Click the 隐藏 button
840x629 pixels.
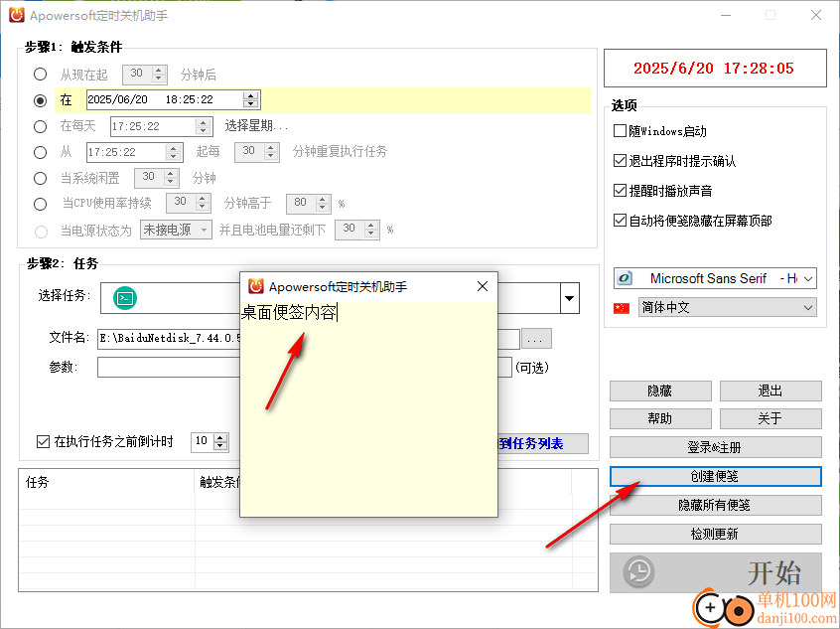tap(660, 391)
